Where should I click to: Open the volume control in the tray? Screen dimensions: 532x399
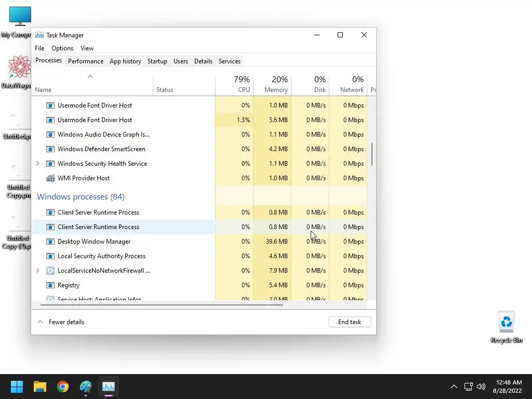coord(481,387)
